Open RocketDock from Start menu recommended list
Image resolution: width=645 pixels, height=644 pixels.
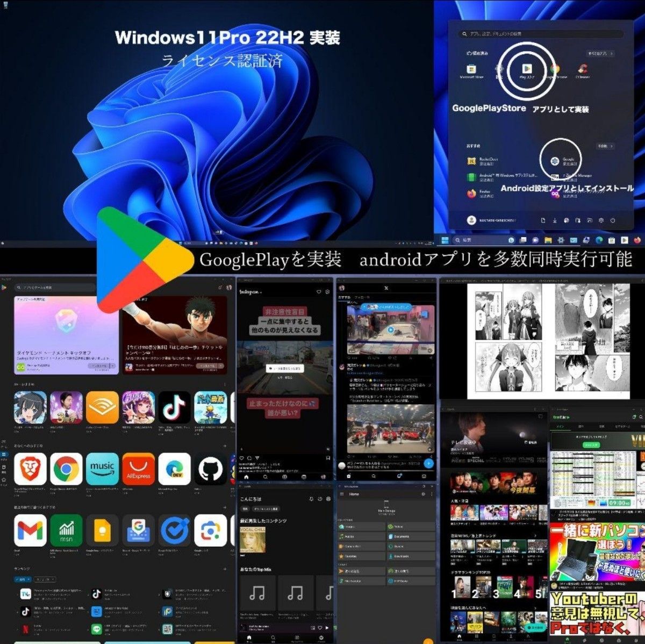point(483,161)
